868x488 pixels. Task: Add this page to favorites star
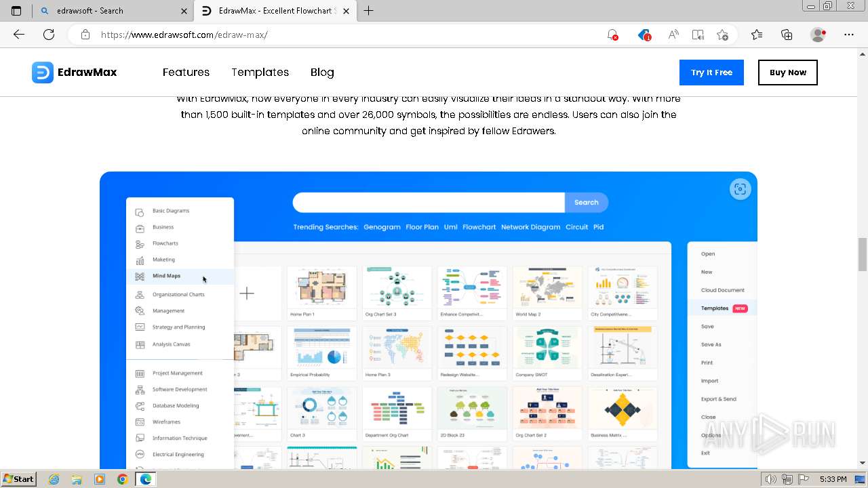[722, 35]
